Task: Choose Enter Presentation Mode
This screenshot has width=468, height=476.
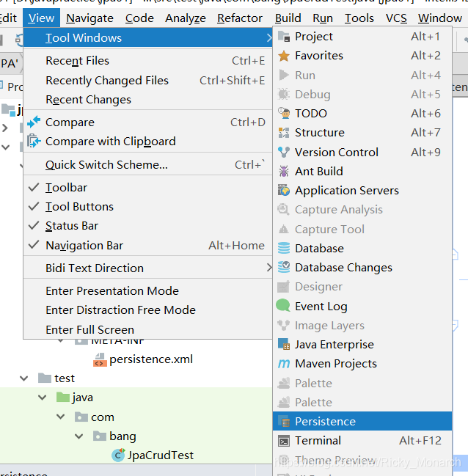Action: 147,291
